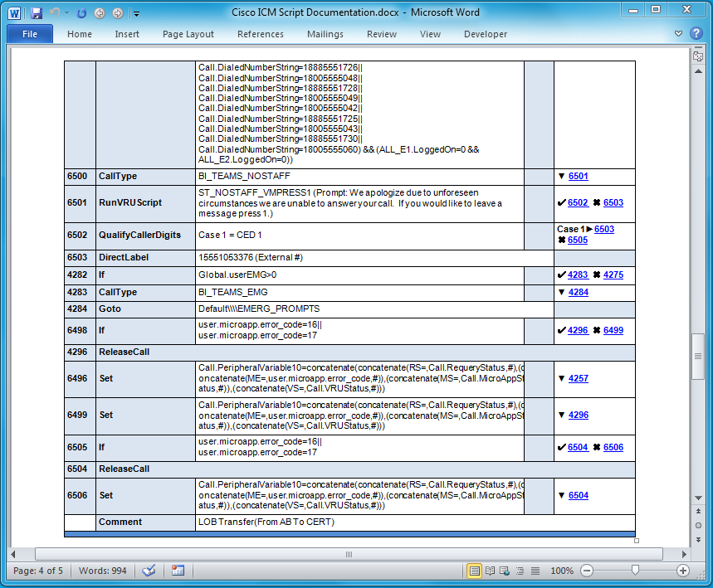Click the vertical scrollbar down arrow
This screenshot has width=713, height=588.
(x=698, y=498)
